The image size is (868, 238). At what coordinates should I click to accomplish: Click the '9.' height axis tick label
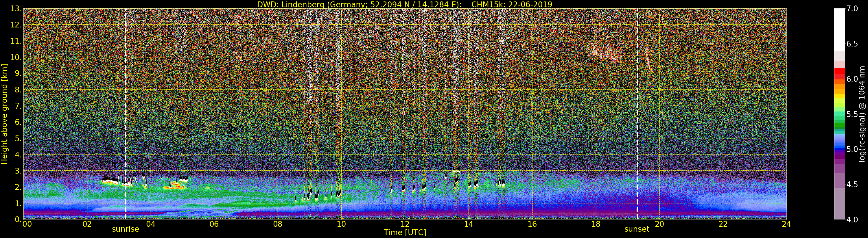tap(19, 73)
